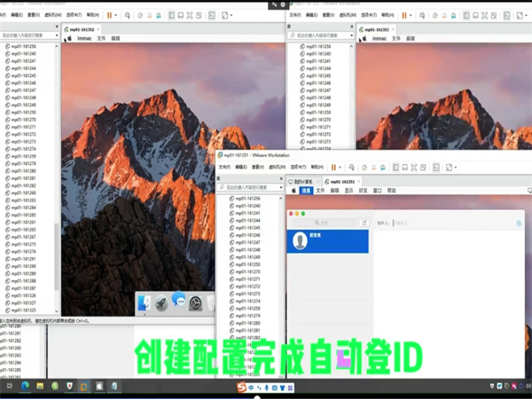
Task: Open the 好友 menu in the macOS menu bar
Action: 362,190
